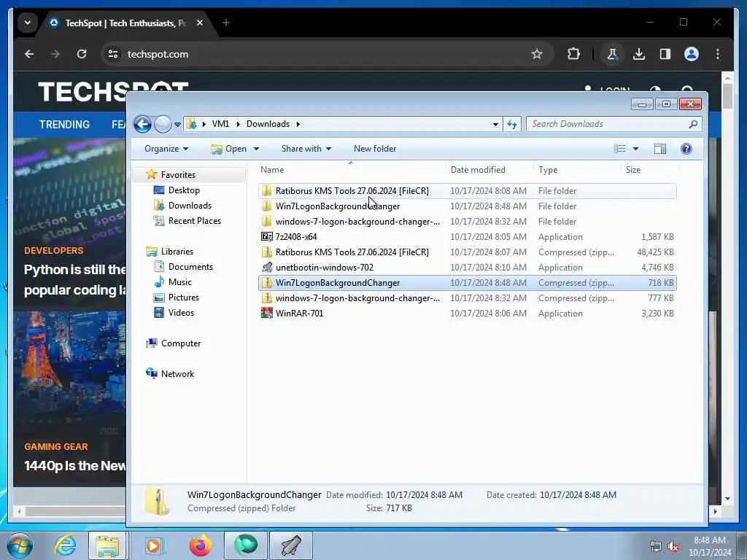Image resolution: width=747 pixels, height=560 pixels.
Task: Open Chrome extensions puzzle icon
Action: 573,54
